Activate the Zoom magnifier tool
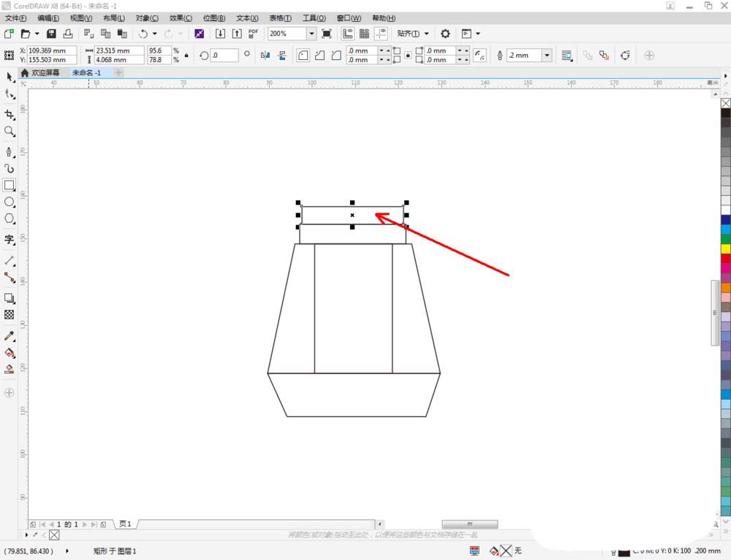The width and height of the screenshot is (731, 560). click(x=10, y=132)
